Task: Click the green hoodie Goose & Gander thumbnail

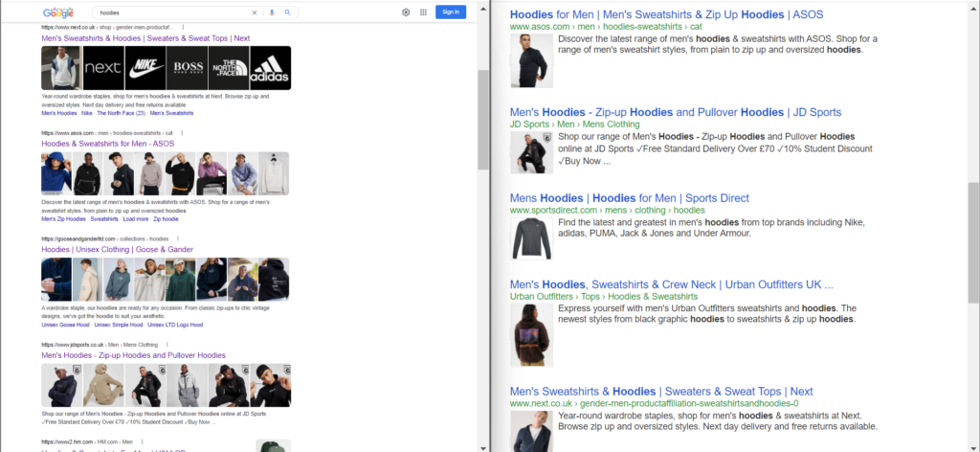Action: tap(181, 280)
